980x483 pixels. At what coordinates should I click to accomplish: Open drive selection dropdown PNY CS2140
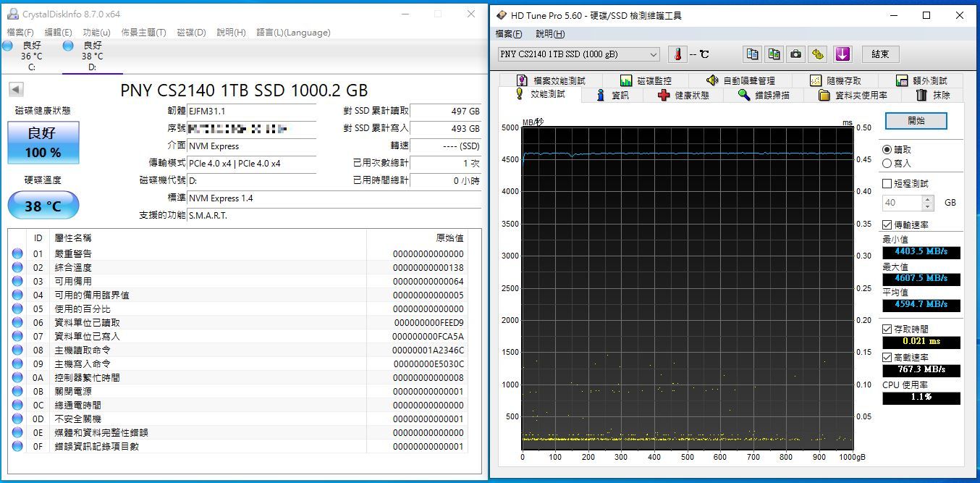(x=579, y=54)
